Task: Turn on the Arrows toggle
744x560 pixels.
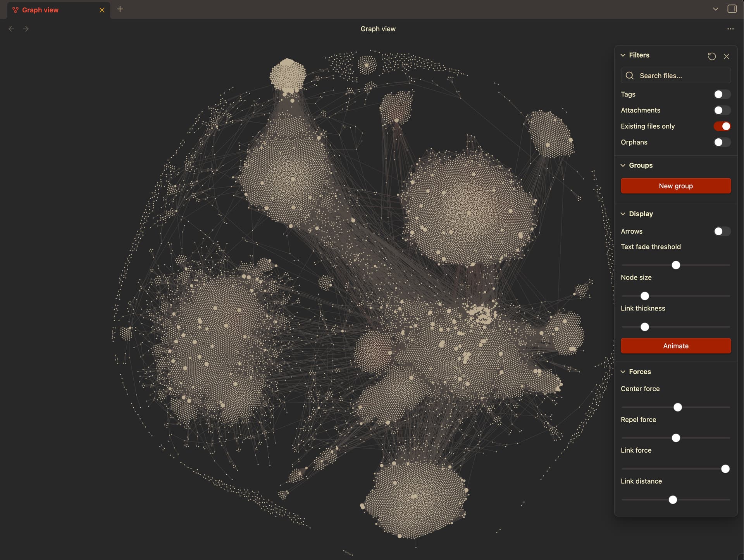Action: tap(722, 231)
